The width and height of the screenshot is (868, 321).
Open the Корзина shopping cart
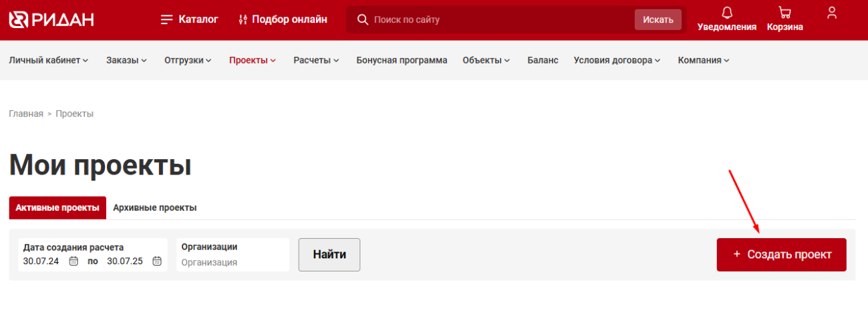pyautogui.click(x=785, y=19)
